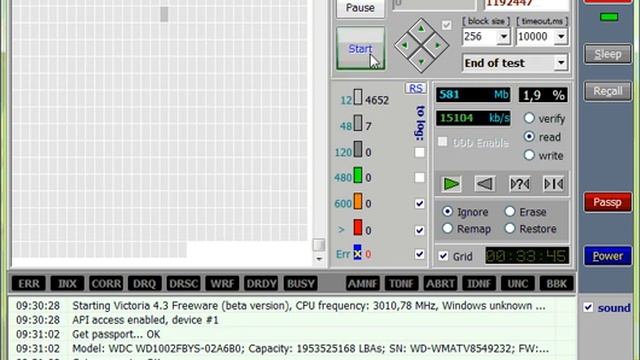Click the DRQ status flag
The width and height of the screenshot is (640, 360).
pyautogui.click(x=144, y=284)
